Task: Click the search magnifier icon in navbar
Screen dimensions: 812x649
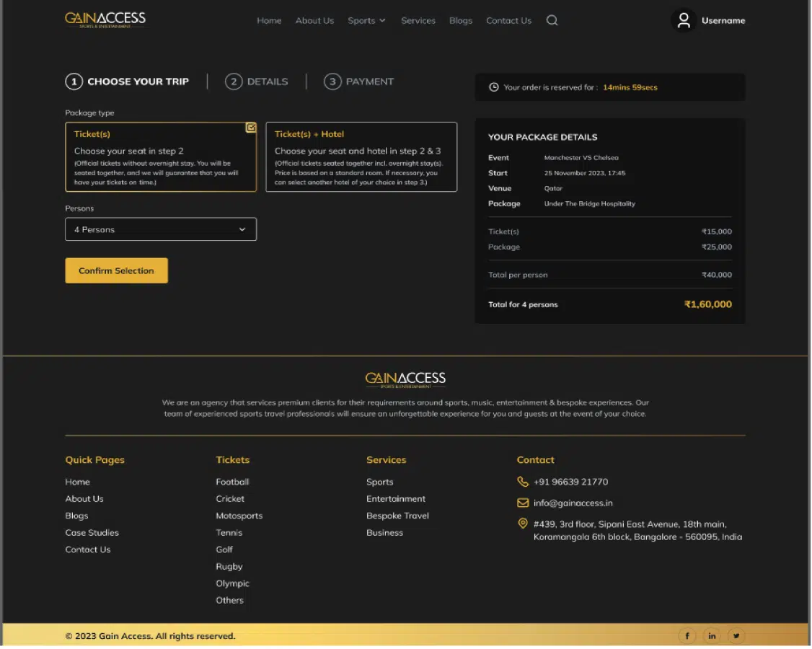Action: (552, 21)
